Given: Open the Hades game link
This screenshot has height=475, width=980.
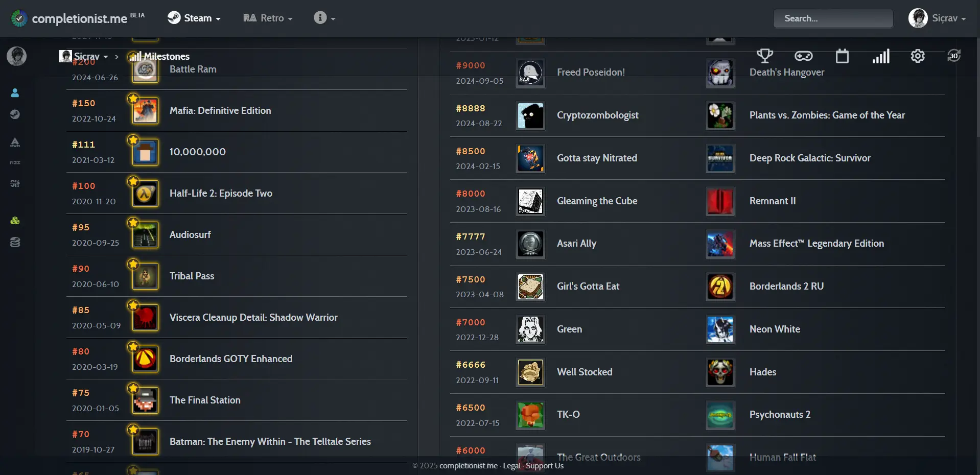Looking at the screenshot, I should point(762,372).
